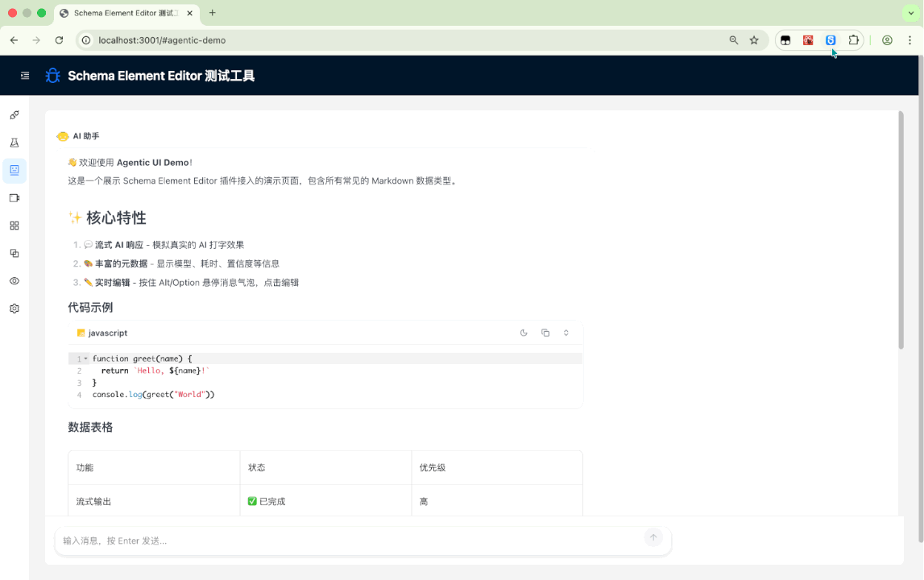
Task: Open the tab search dropdown arrow
Action: [x=911, y=13]
